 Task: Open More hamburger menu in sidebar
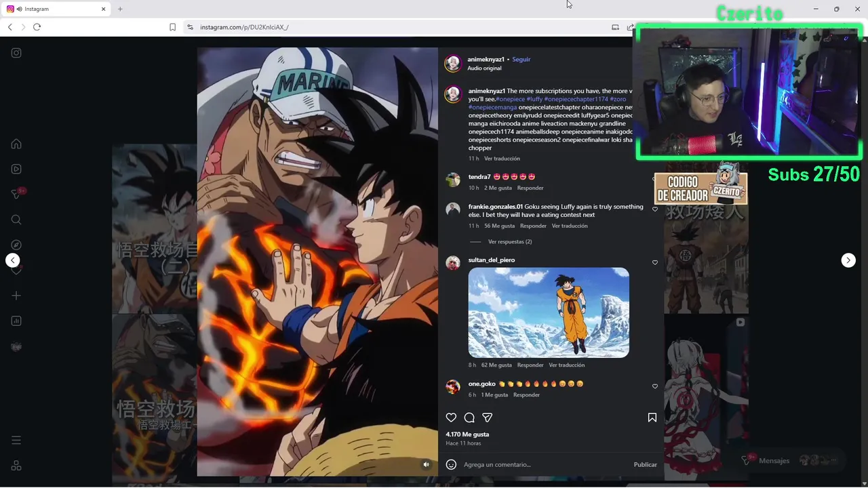(16, 441)
